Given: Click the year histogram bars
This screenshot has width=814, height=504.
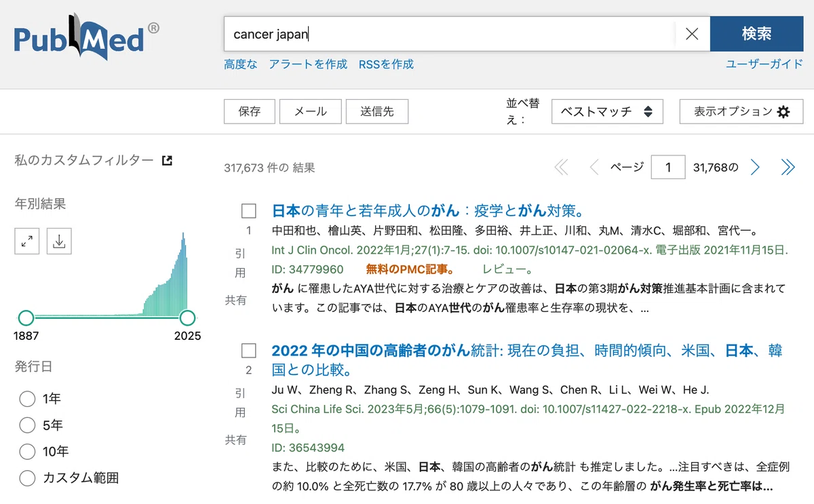Looking at the screenshot, I should [x=164, y=275].
